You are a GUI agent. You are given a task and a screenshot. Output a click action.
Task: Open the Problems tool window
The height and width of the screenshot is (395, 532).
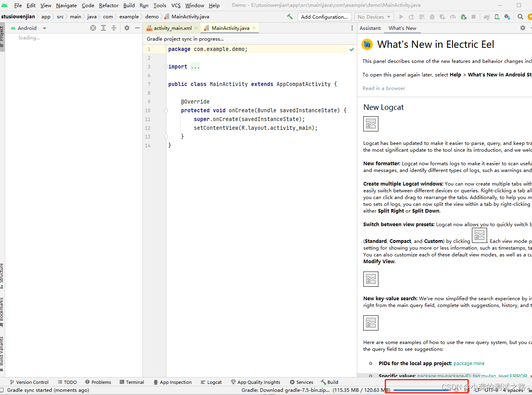click(98, 382)
